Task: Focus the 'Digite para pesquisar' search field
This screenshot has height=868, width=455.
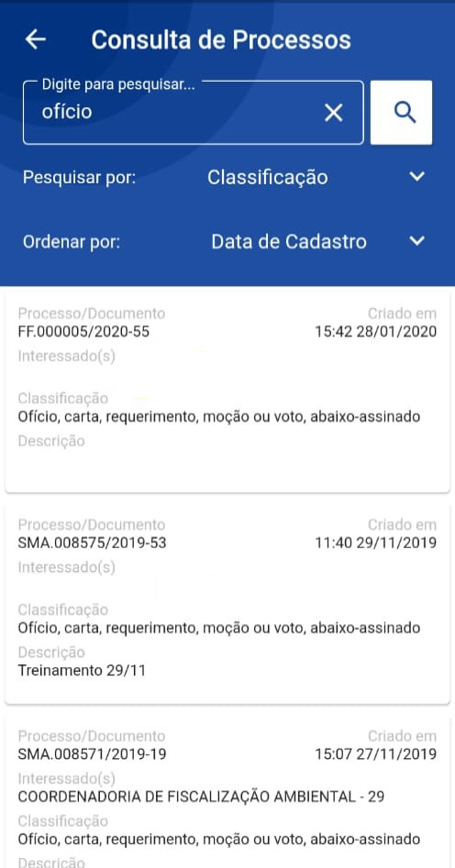Action: 193,113
